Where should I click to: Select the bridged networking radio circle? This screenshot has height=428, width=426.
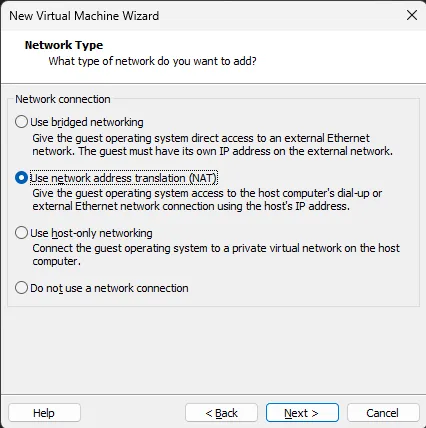pos(21,122)
